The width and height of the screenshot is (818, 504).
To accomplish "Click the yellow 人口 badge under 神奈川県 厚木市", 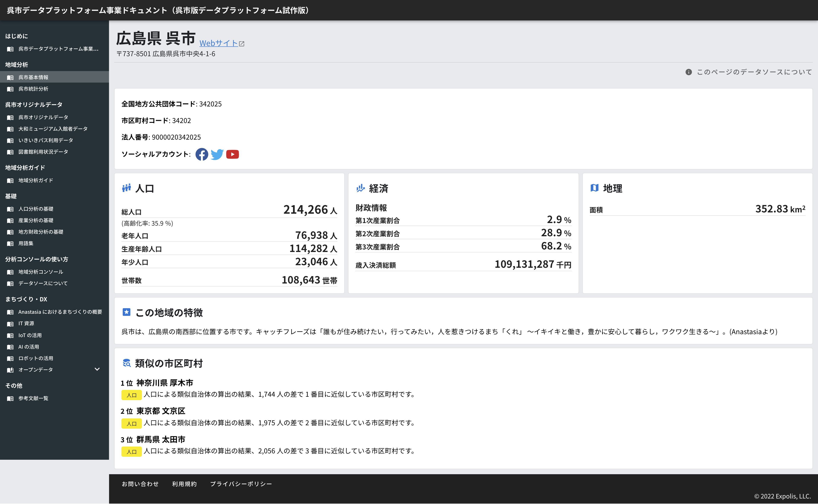I will click(x=131, y=395).
